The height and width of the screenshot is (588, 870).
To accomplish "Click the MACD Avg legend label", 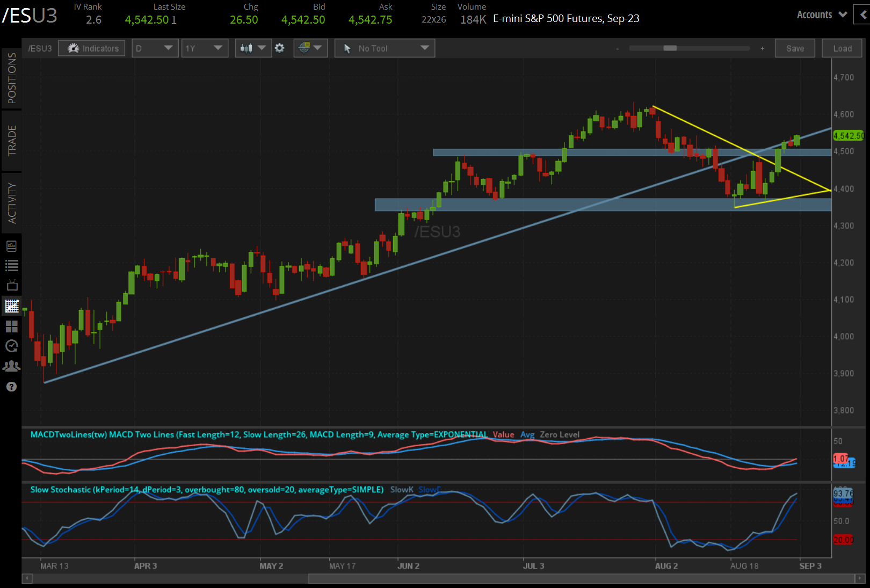I will pos(527,434).
